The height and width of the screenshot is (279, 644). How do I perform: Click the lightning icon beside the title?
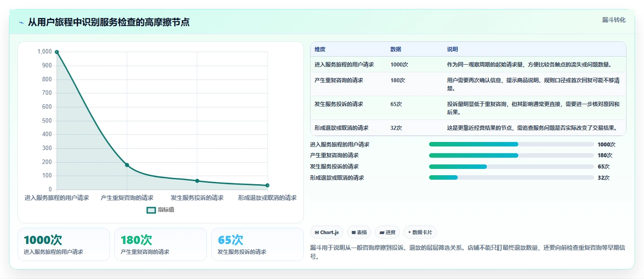[x=22, y=22]
